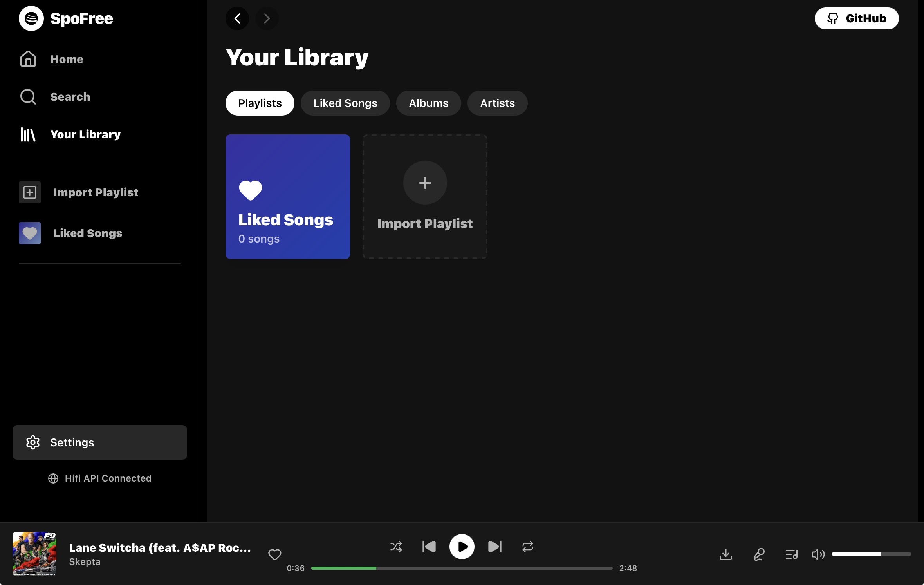This screenshot has height=585, width=924.
Task: Open lyrics with microphone icon
Action: coord(759,554)
